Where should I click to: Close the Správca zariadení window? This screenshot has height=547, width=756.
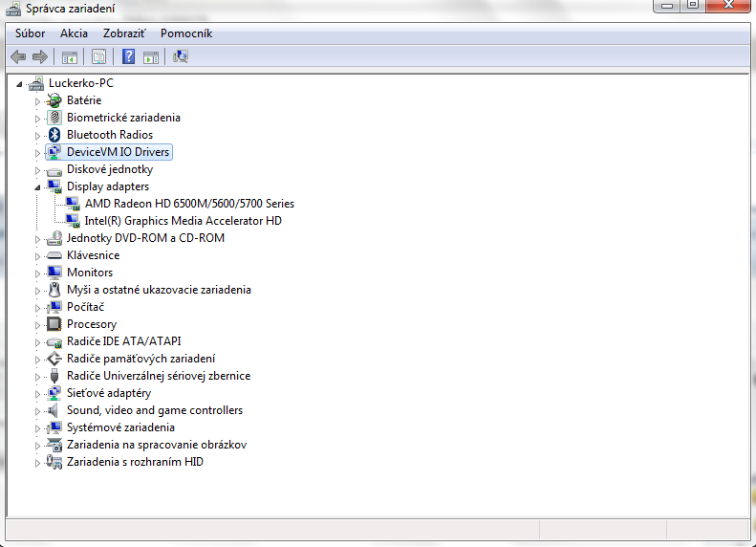(x=728, y=6)
